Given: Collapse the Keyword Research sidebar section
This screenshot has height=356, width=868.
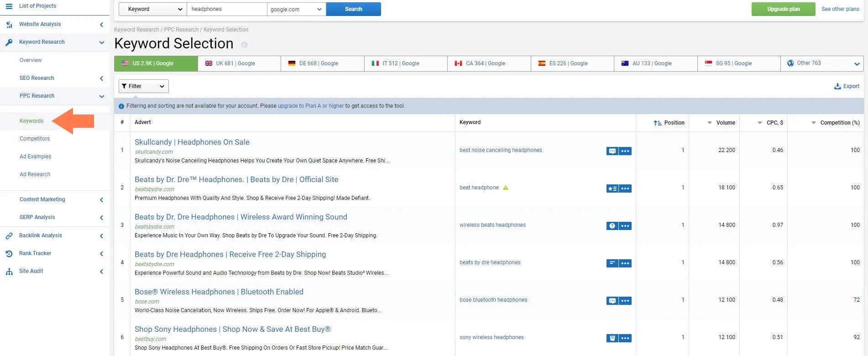Looking at the screenshot, I should coord(101,42).
